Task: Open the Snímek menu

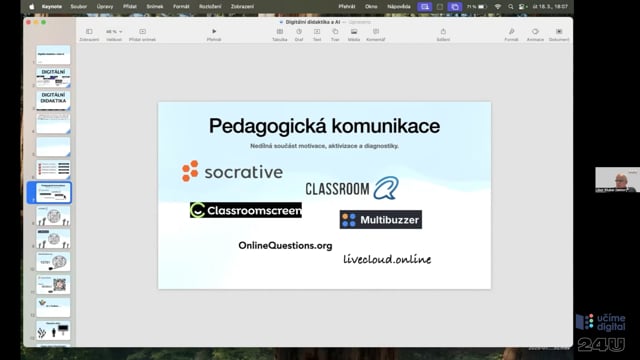Action: click(x=155, y=7)
